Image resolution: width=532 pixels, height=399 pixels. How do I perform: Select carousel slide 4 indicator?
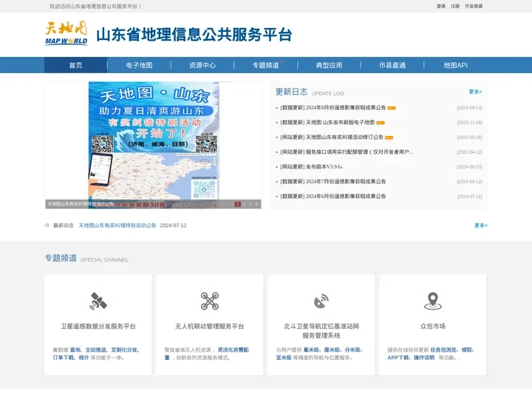pos(256,204)
